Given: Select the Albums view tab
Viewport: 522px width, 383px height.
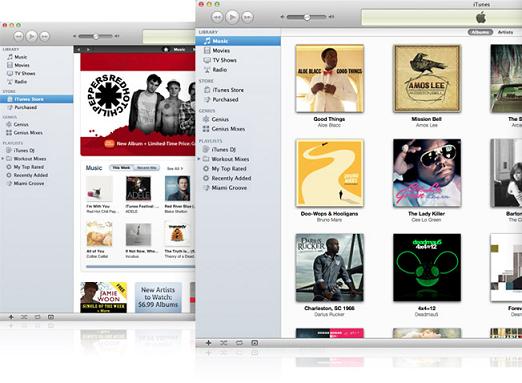Looking at the screenshot, I should pos(480,32).
